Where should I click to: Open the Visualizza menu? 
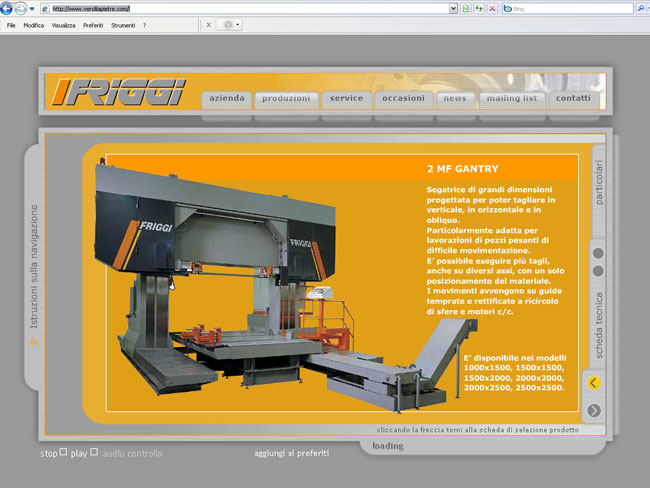(63, 25)
